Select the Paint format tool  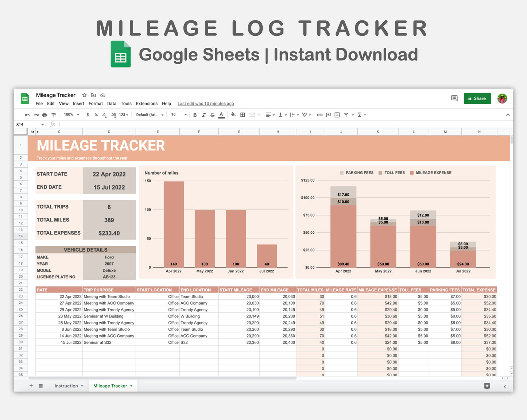[x=54, y=114]
